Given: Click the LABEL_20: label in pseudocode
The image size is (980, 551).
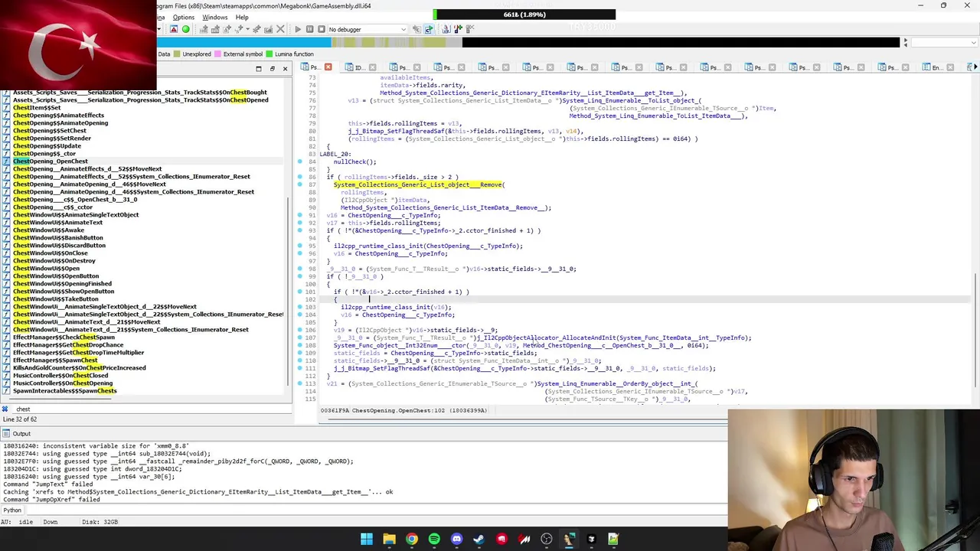Looking at the screenshot, I should pos(335,154).
